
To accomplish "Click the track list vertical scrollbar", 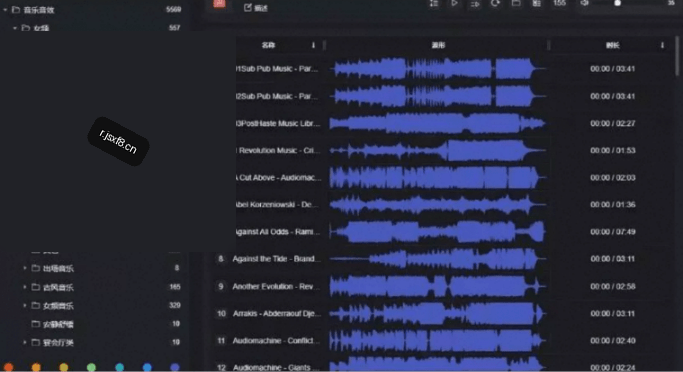I will (677, 57).
